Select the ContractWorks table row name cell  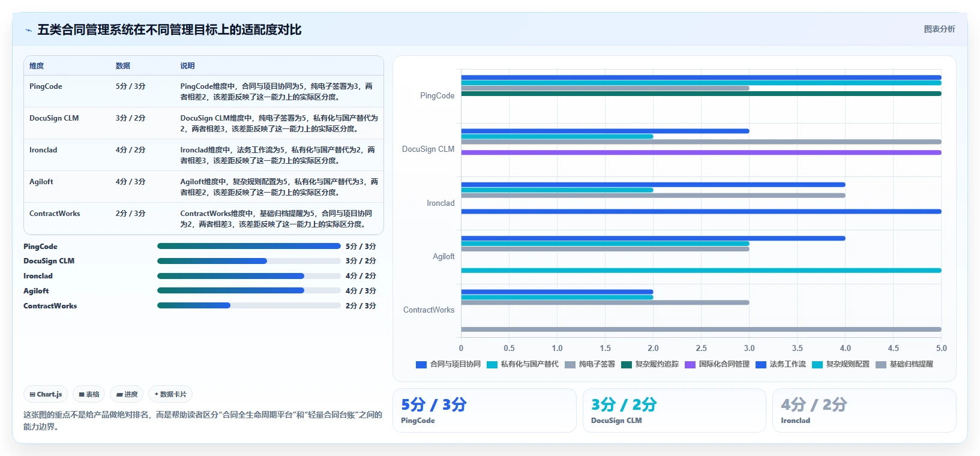pyautogui.click(x=55, y=214)
